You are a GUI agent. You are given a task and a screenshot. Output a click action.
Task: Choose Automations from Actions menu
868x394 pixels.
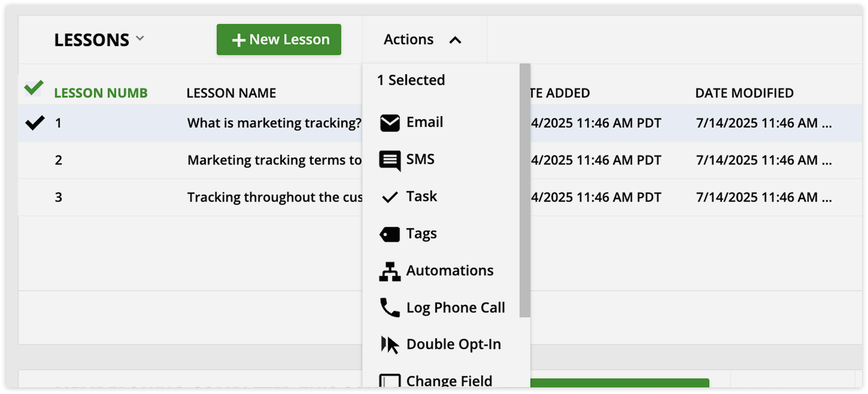[441, 271]
